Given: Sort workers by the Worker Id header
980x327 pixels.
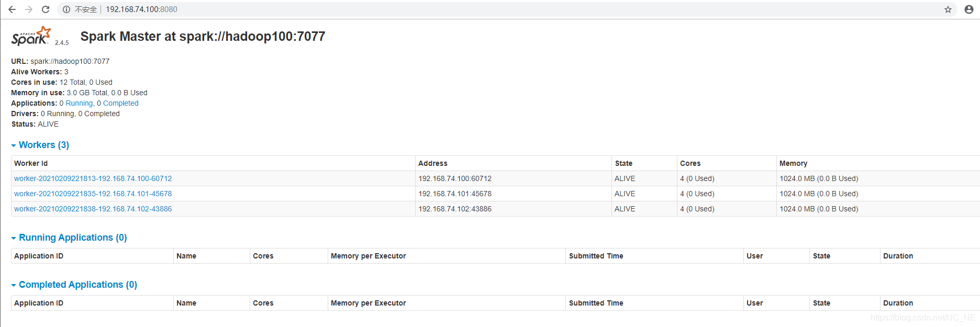Looking at the screenshot, I should pyautogui.click(x=31, y=163).
